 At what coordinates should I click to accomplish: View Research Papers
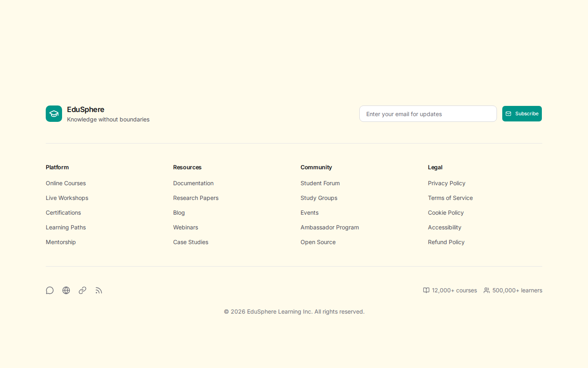pyautogui.click(x=196, y=198)
